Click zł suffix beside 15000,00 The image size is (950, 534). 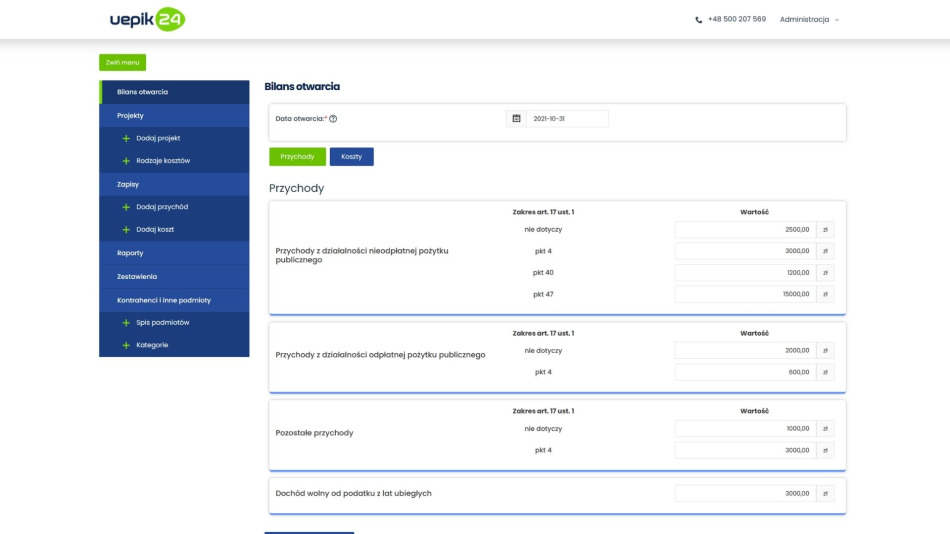coord(825,294)
